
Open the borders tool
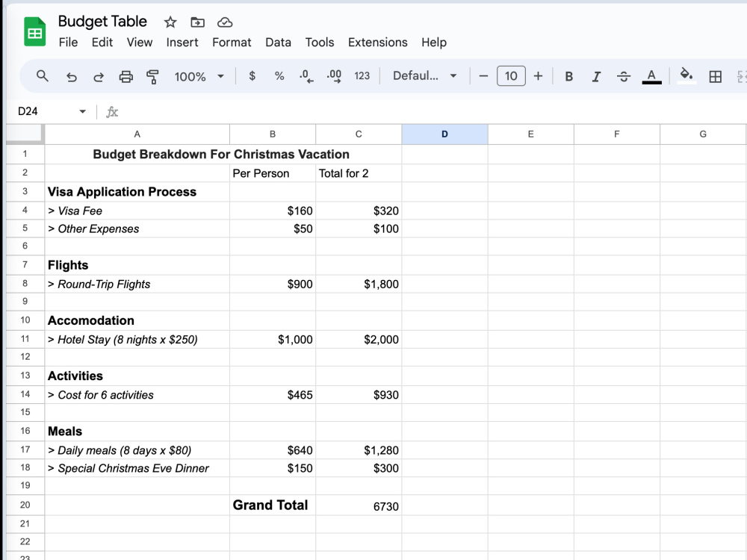715,76
